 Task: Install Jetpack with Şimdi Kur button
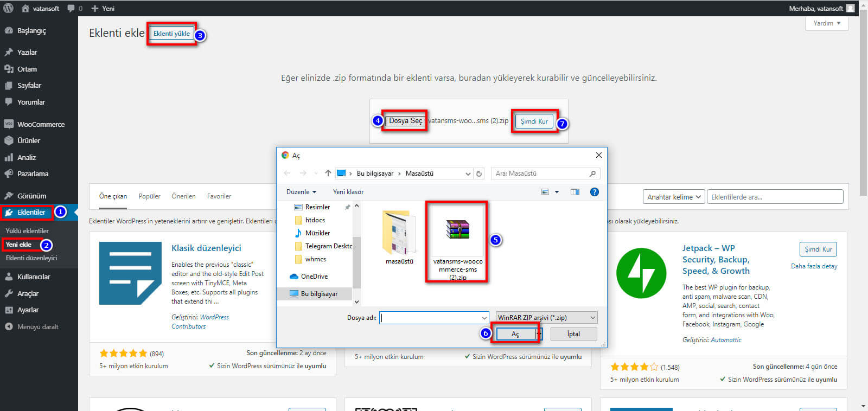818,249
